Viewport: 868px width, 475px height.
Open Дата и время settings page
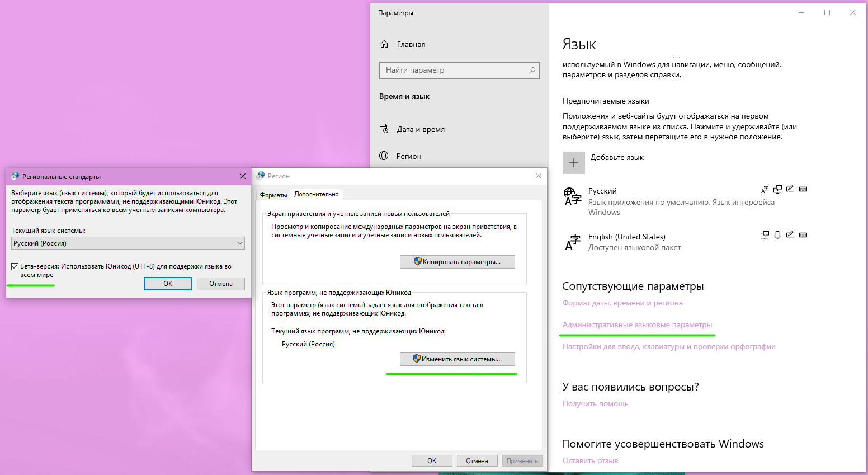[421, 129]
